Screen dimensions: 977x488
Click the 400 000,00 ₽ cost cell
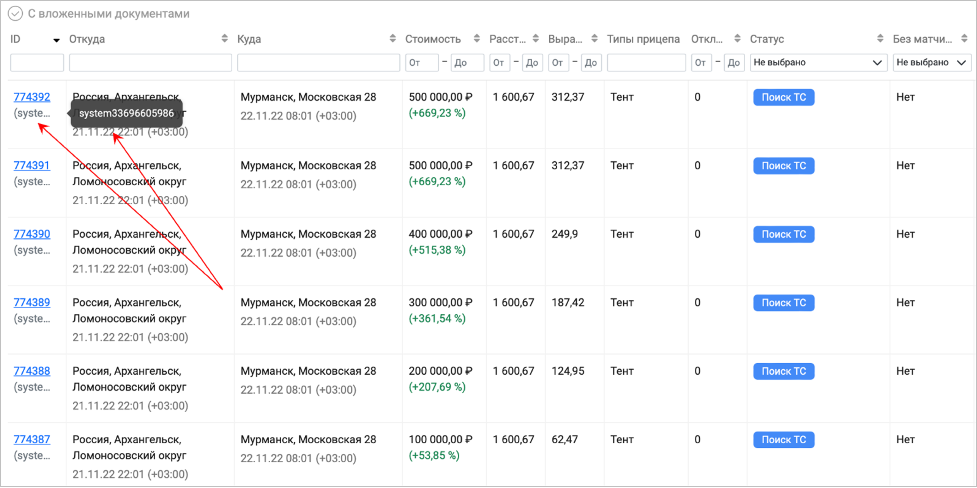pos(441,234)
